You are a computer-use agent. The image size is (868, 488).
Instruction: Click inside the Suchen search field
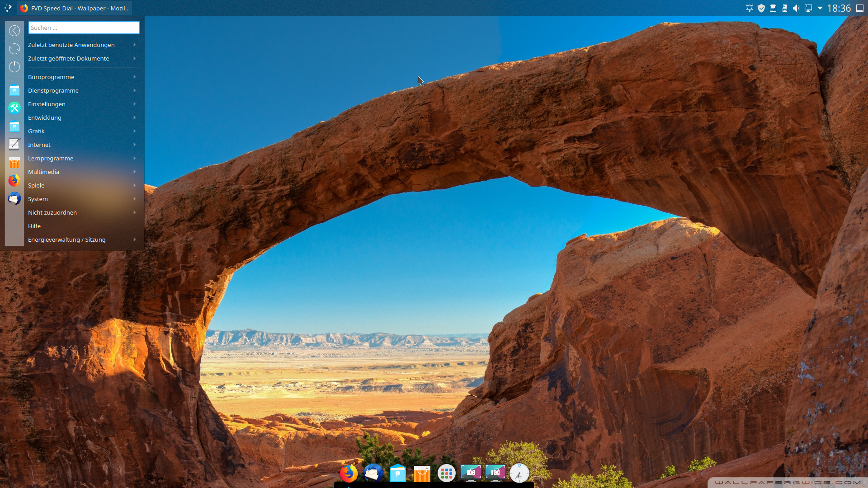point(84,28)
